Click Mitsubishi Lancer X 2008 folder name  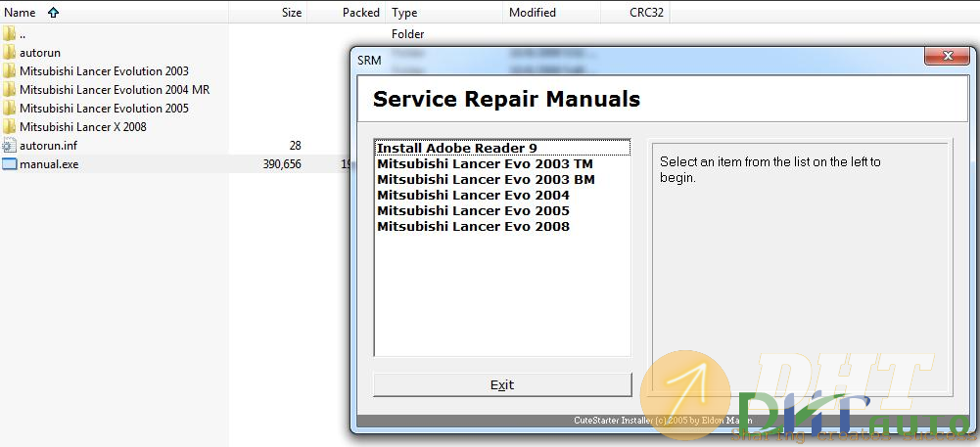click(x=82, y=127)
